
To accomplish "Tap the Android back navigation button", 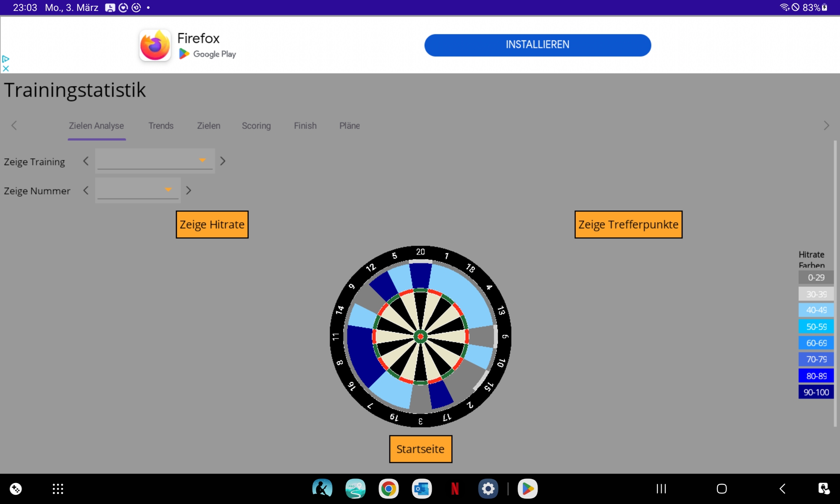I will [x=782, y=488].
